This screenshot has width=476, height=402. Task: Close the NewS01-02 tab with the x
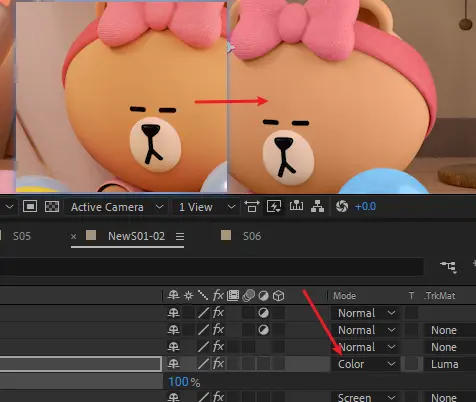pyautogui.click(x=74, y=237)
